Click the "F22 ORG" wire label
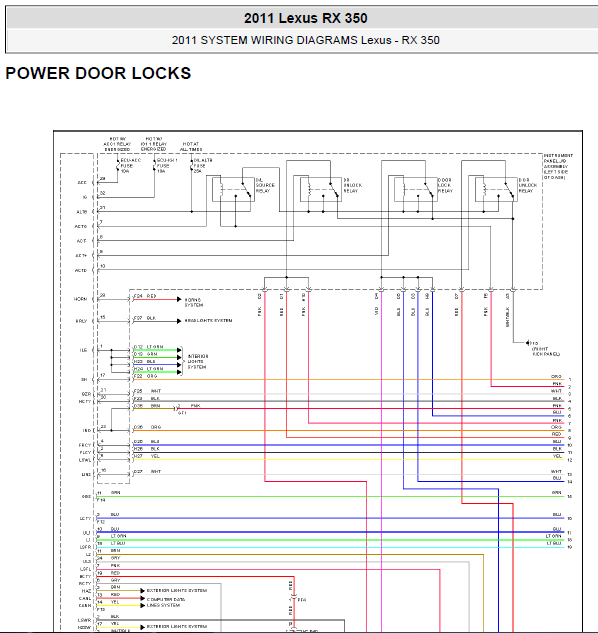Screen dimensions: 598x633 pyautogui.click(x=145, y=376)
